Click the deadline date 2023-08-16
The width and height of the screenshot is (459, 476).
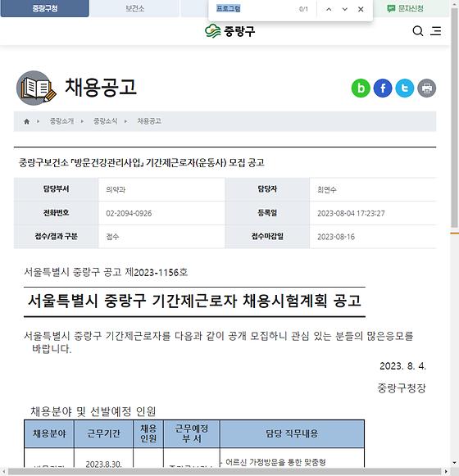(336, 237)
